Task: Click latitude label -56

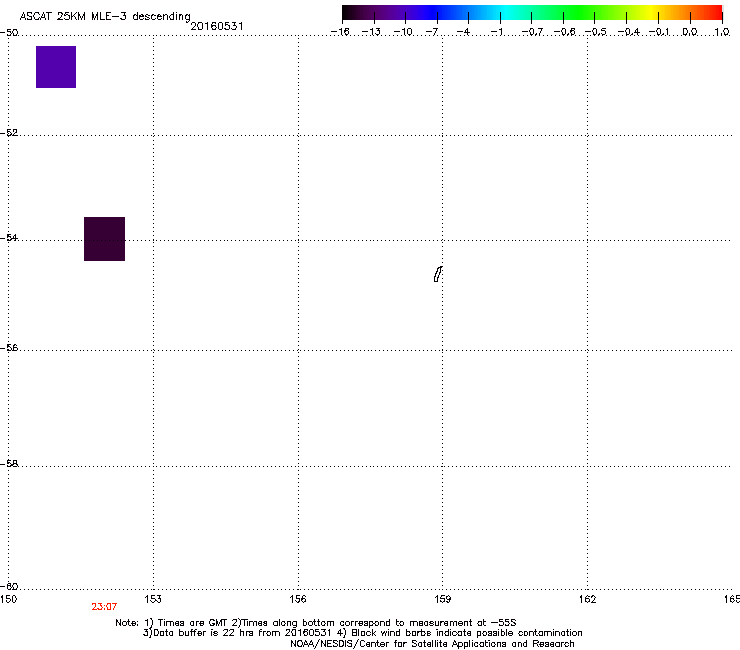Action: (x=9, y=347)
